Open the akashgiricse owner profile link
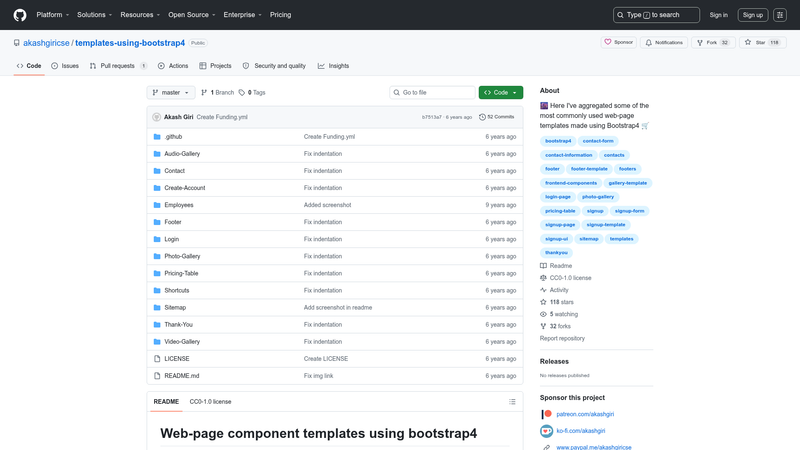Viewport: 800px width, 450px height. pyautogui.click(x=46, y=43)
